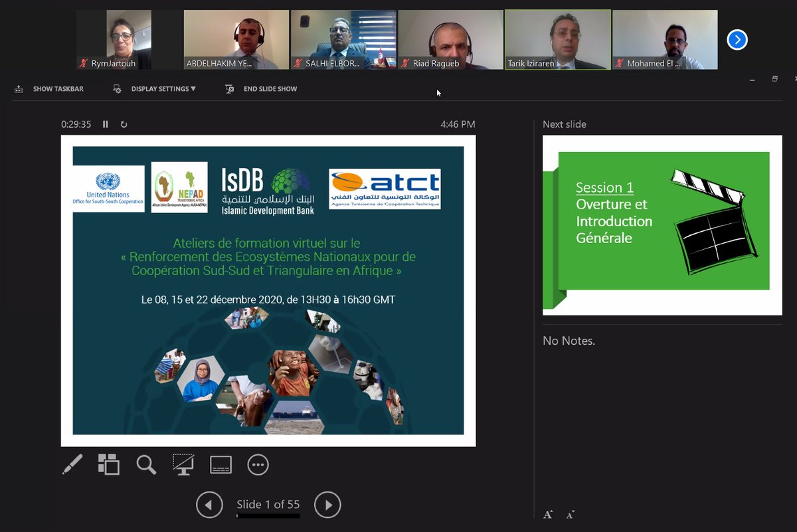Click the No Notes text area
The image size is (797, 532).
click(x=569, y=341)
